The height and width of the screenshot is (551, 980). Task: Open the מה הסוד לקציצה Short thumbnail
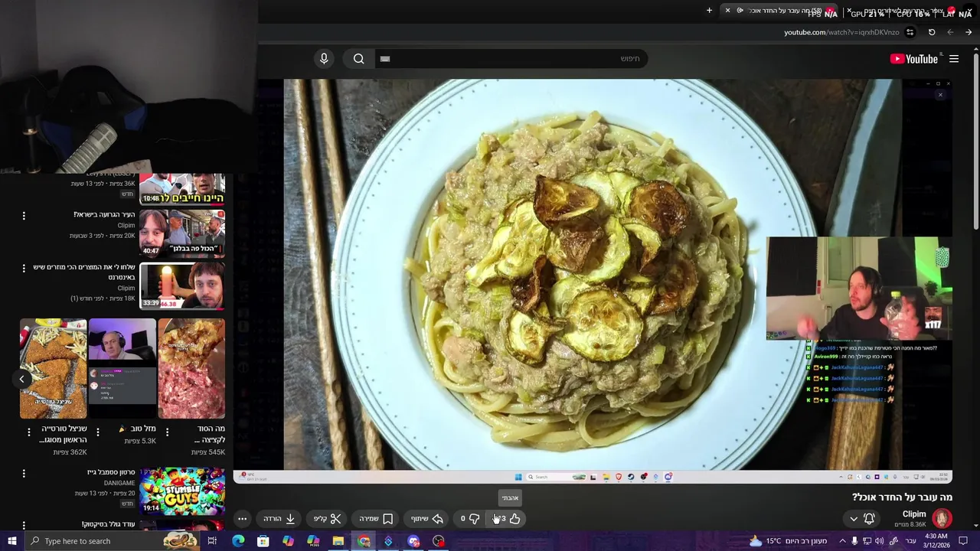pos(191,369)
